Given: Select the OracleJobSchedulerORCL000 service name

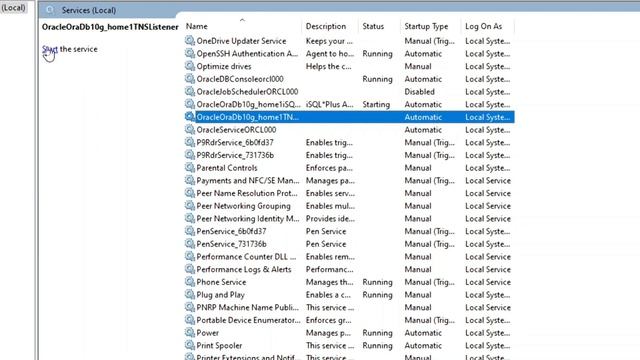Looking at the screenshot, I should tap(247, 91).
